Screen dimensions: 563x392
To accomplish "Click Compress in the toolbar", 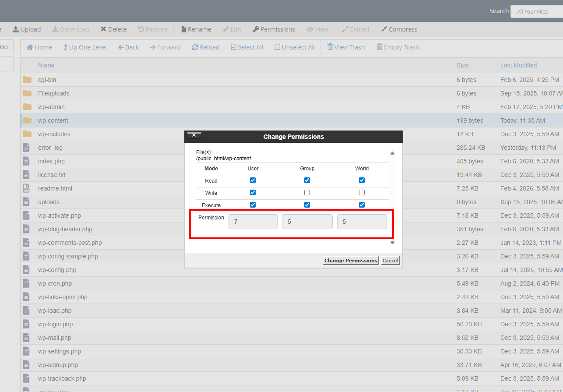I will pos(399,29).
